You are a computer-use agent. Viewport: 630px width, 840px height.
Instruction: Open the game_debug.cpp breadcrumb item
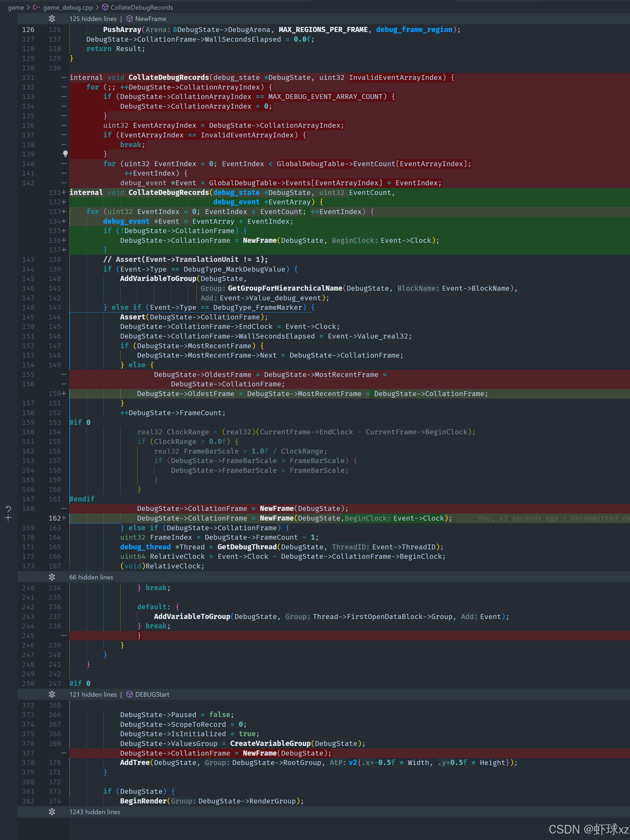[67, 7]
